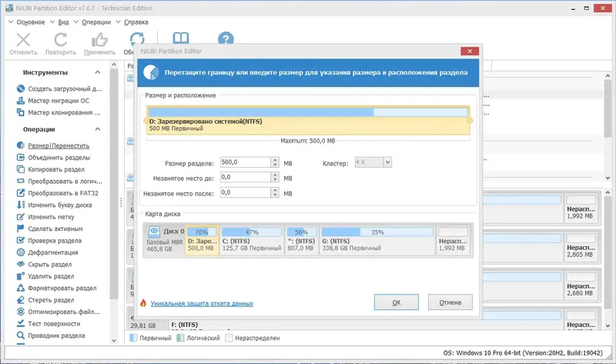Choose Проверка раздела operation

(49, 241)
